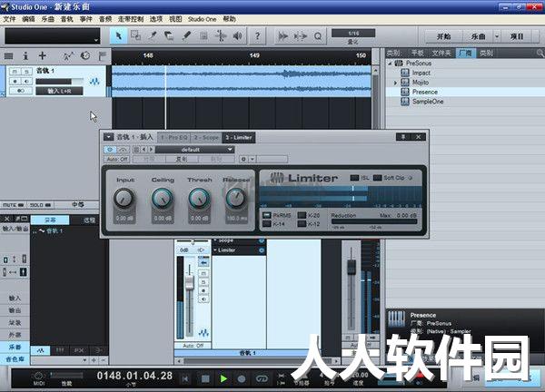Click the 乐器 tab in the console sidebar
Image resolution: width=545 pixels, height=392 pixels.
click(15, 347)
